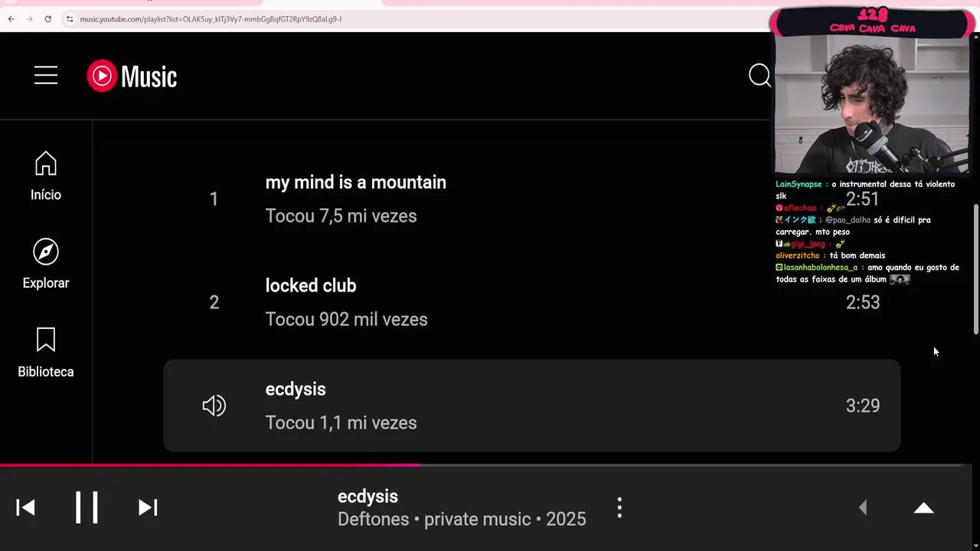Skip to the next track

tap(148, 507)
